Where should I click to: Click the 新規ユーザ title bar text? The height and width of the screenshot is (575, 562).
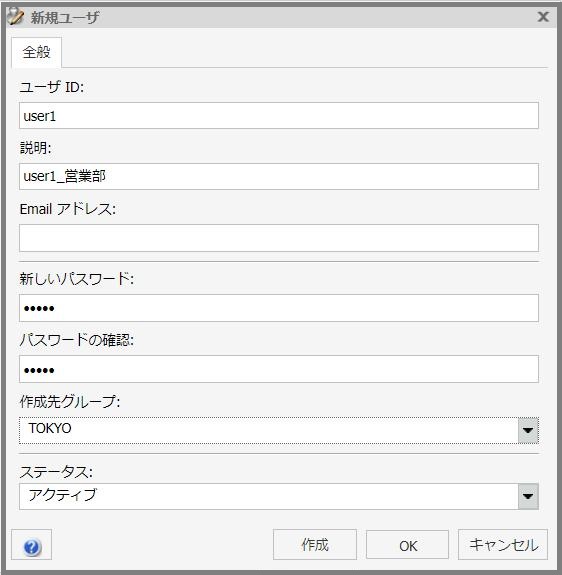(65, 18)
